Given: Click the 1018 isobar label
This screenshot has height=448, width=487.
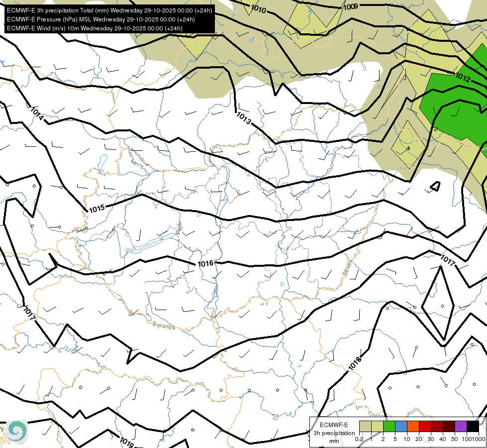Looking at the screenshot, I should pos(355,363).
